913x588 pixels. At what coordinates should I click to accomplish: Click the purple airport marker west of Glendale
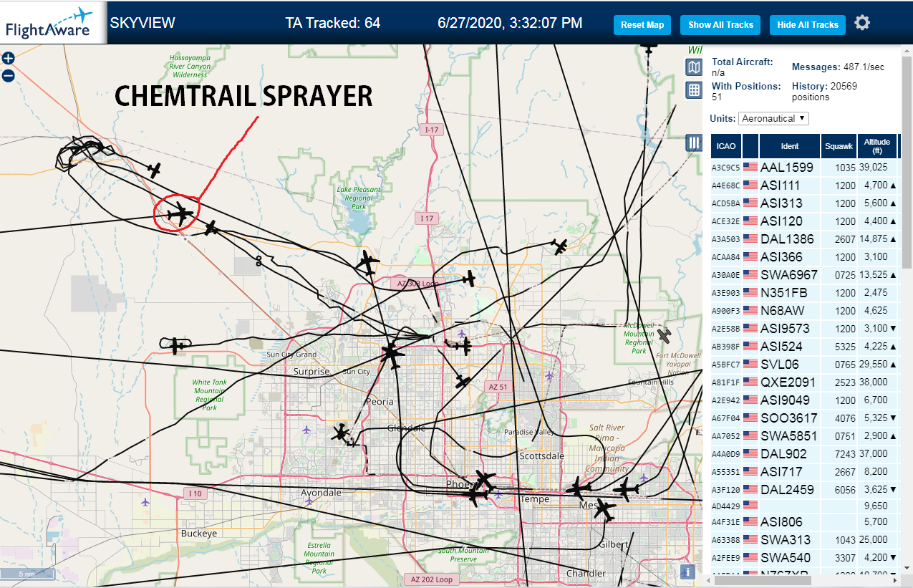pos(307,430)
